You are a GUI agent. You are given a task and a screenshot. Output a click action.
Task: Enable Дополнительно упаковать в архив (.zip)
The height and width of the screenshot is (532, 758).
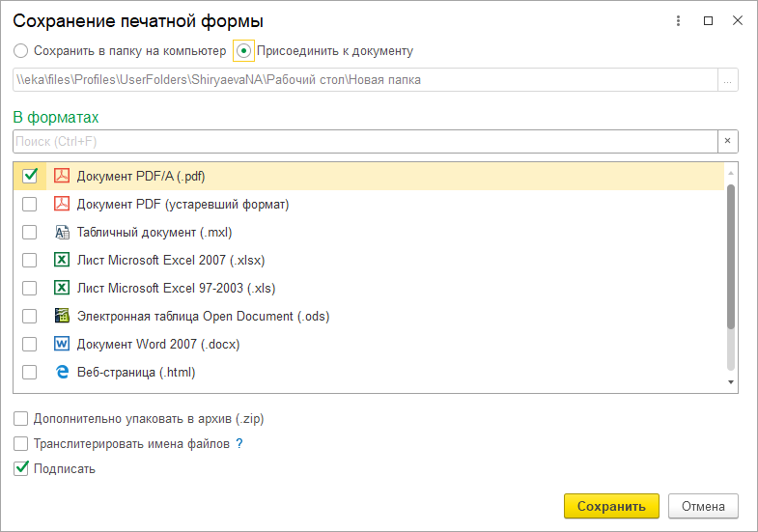click(x=21, y=419)
